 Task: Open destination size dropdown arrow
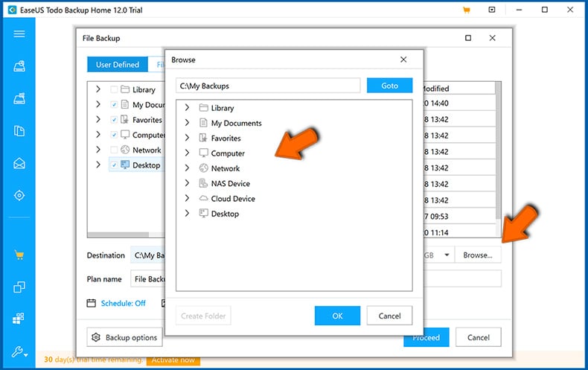447,255
